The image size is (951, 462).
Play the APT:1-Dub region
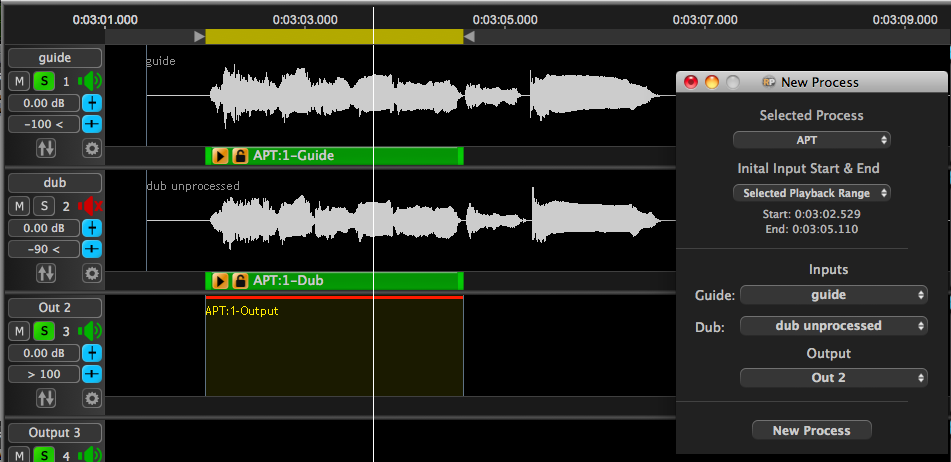point(221,281)
